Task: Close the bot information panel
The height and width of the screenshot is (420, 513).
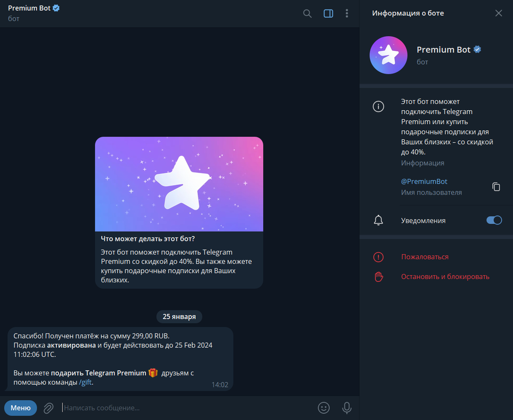Action: 498,13
